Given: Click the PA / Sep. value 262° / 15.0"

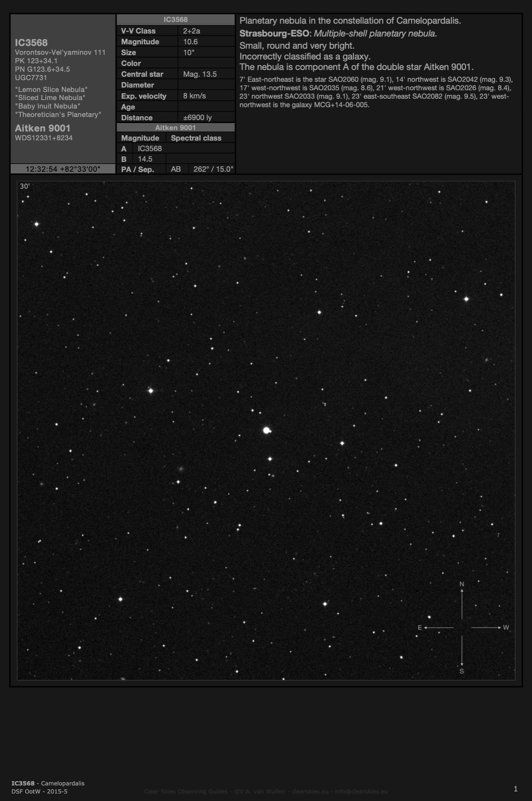Looking at the screenshot, I should click(213, 169).
